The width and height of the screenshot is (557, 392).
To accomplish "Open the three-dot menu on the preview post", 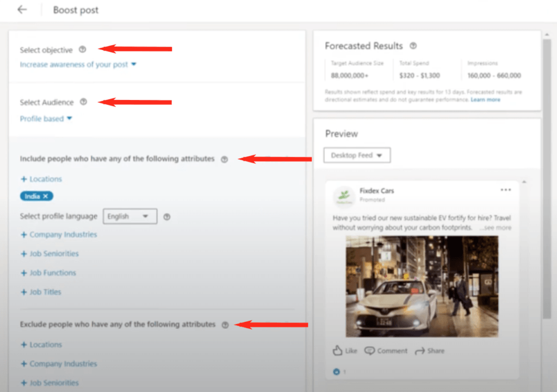I will point(506,189).
